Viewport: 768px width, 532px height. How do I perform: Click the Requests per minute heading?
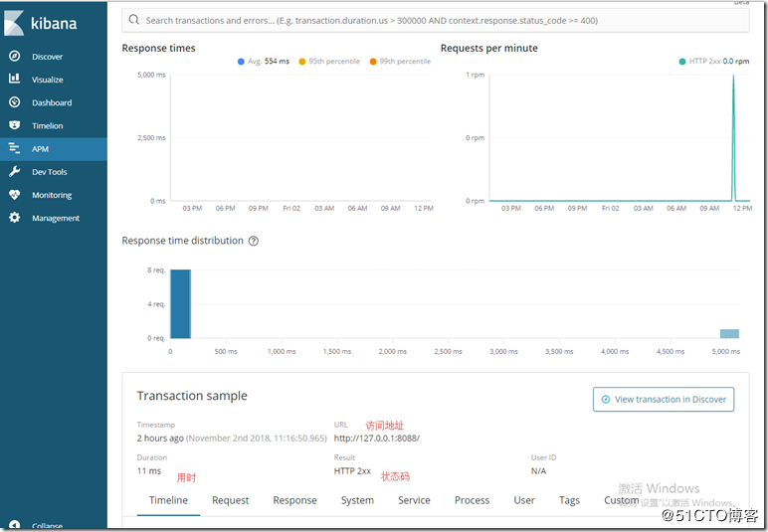click(x=488, y=48)
